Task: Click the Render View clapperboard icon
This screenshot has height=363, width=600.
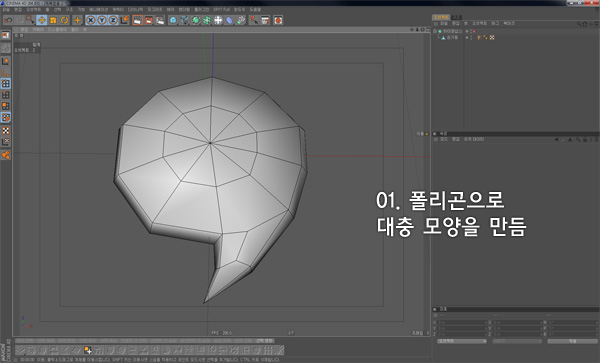Action: click(x=137, y=20)
